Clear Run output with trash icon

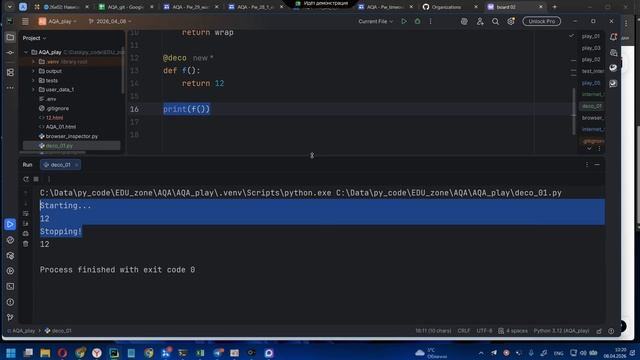26,244
